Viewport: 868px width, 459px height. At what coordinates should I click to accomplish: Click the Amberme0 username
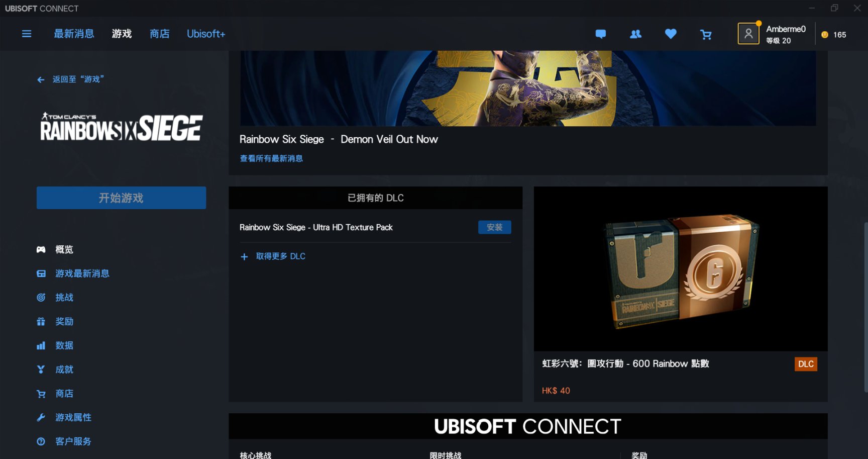pyautogui.click(x=786, y=29)
